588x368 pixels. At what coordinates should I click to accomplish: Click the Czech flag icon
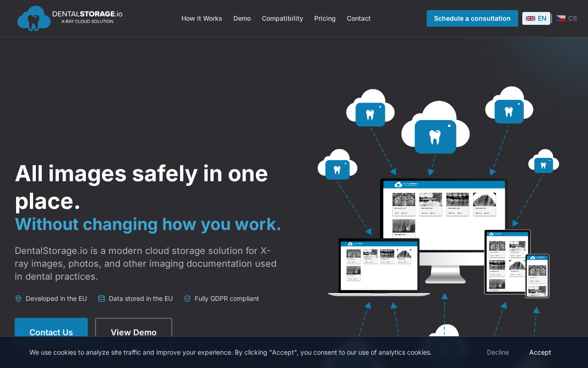click(x=561, y=18)
